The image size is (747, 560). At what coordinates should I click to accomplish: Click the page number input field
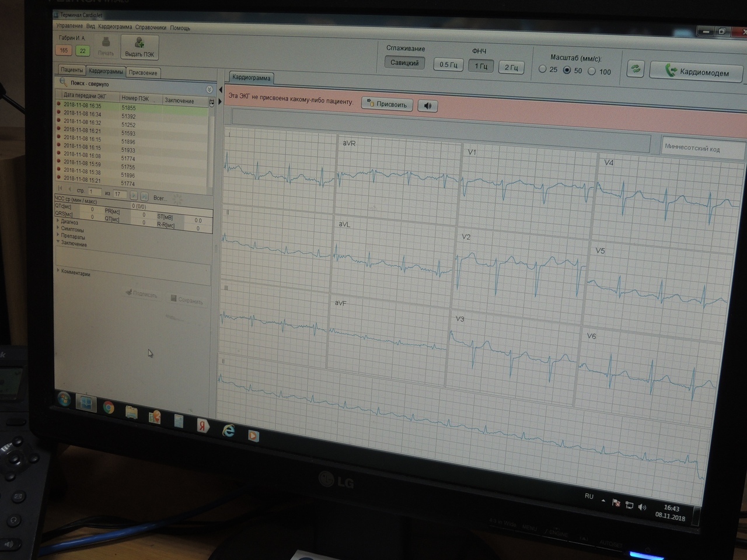pos(94,191)
